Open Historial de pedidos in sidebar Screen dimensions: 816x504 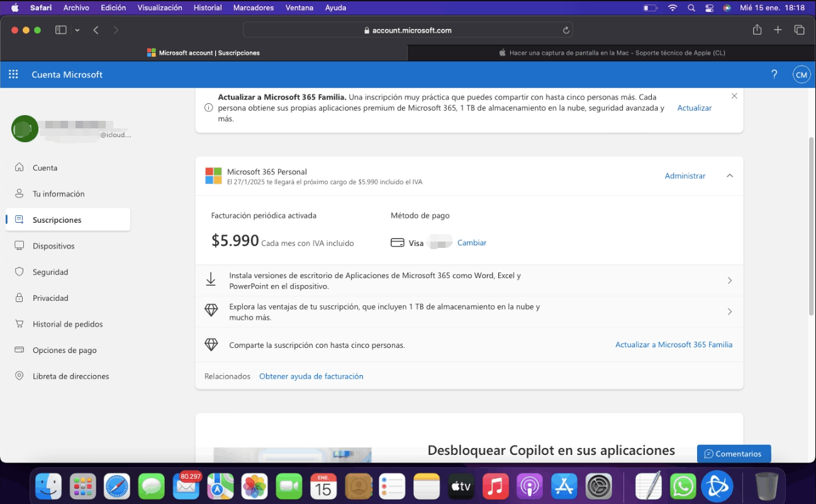68,324
